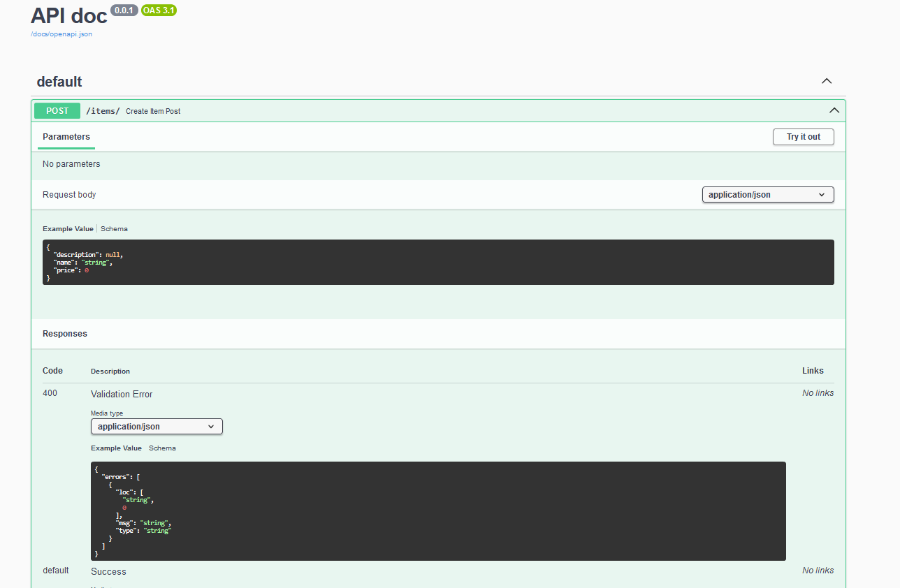Image resolution: width=900 pixels, height=588 pixels.
Task: Click the default response code
Action: click(56, 571)
